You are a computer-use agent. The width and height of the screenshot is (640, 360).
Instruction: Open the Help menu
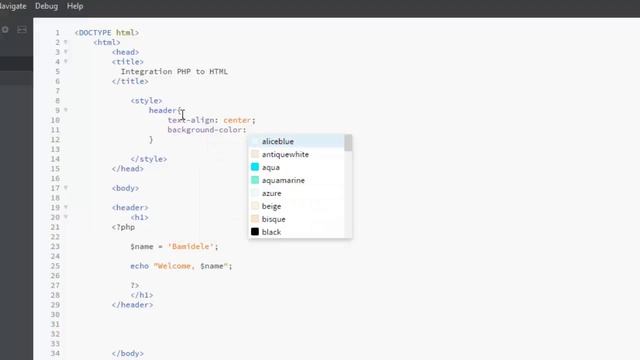75,6
